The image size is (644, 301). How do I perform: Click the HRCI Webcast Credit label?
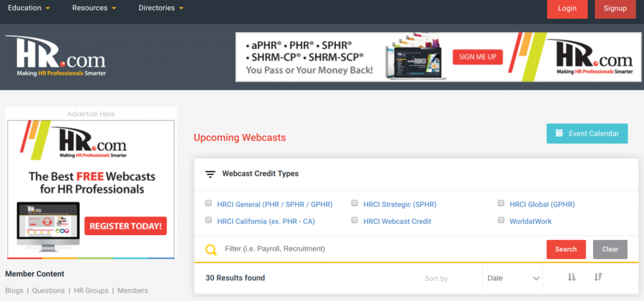pyautogui.click(x=397, y=221)
